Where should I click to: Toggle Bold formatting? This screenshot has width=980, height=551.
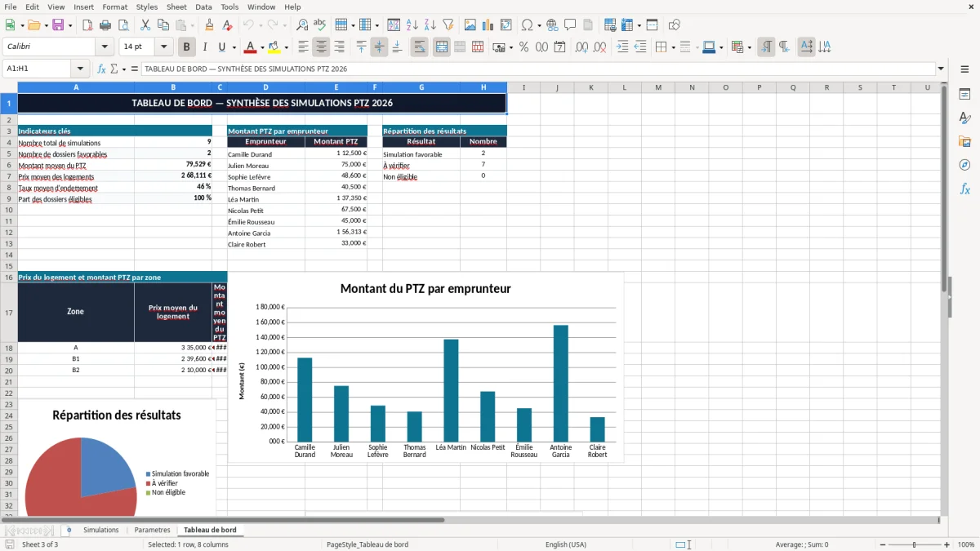point(187,47)
